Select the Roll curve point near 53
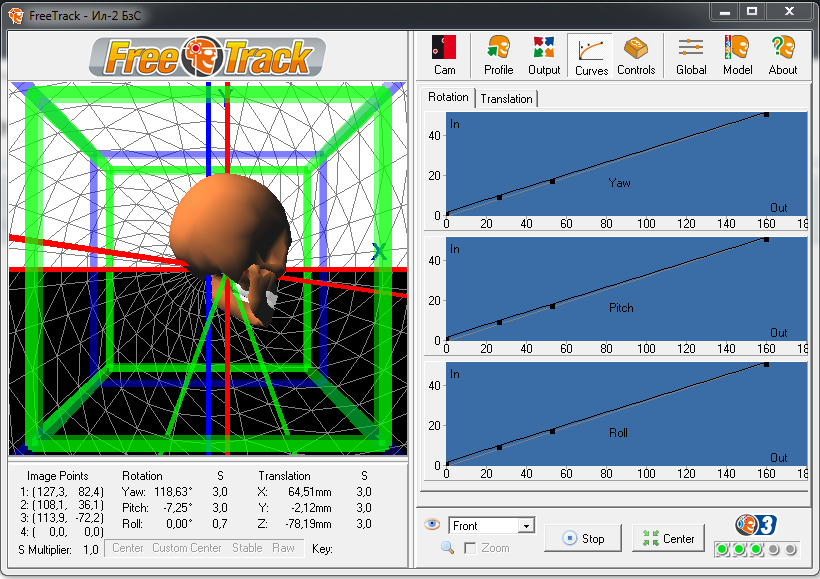Viewport: 820px width, 579px height. [x=552, y=431]
